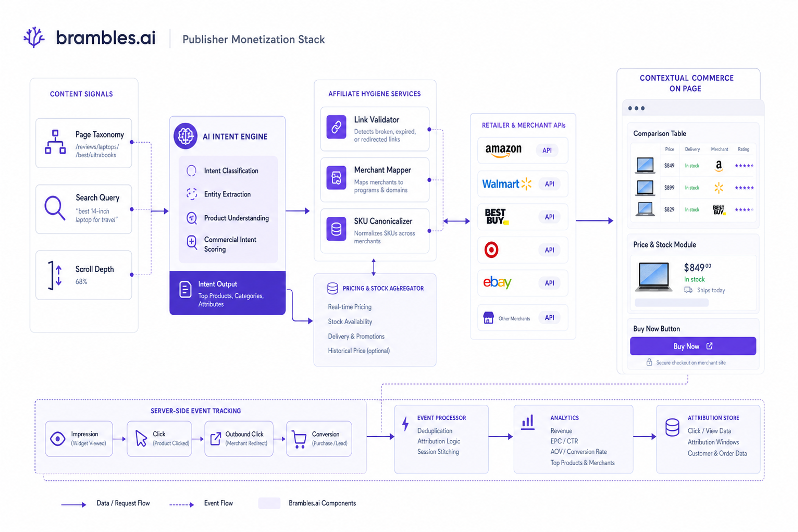Image resolution: width=798 pixels, height=532 pixels.
Task: Click the Real-time Pricing text
Action: (x=350, y=307)
